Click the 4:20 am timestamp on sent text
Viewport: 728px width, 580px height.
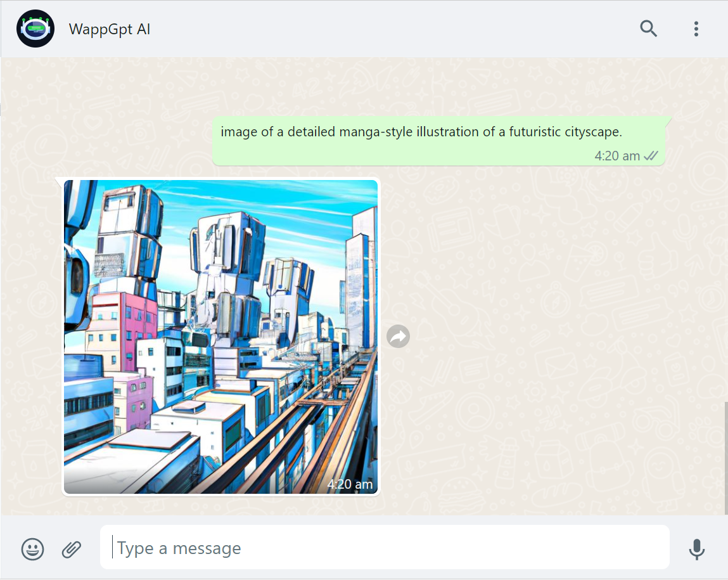click(616, 156)
